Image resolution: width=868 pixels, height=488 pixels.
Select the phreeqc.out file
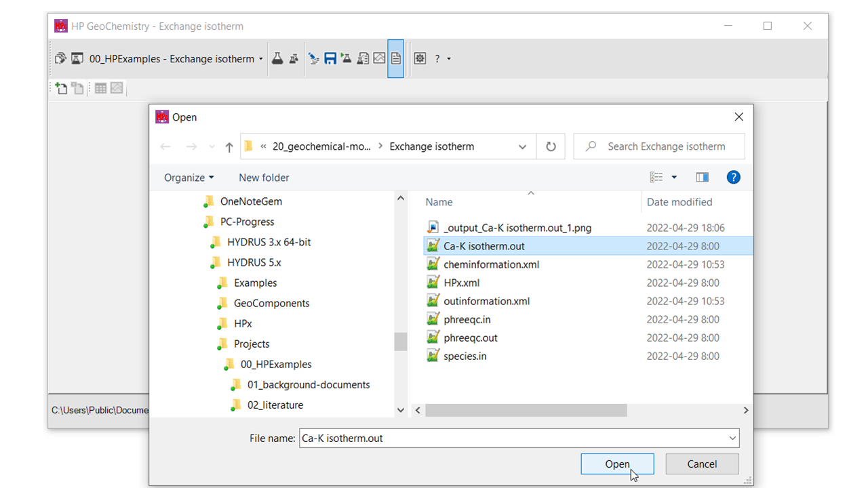click(x=470, y=338)
